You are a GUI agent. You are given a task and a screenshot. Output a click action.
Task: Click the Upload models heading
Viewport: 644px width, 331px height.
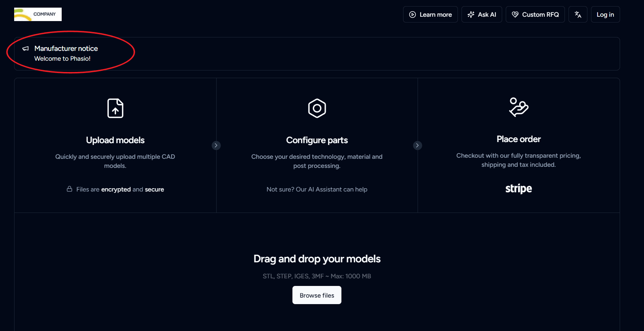click(x=115, y=140)
